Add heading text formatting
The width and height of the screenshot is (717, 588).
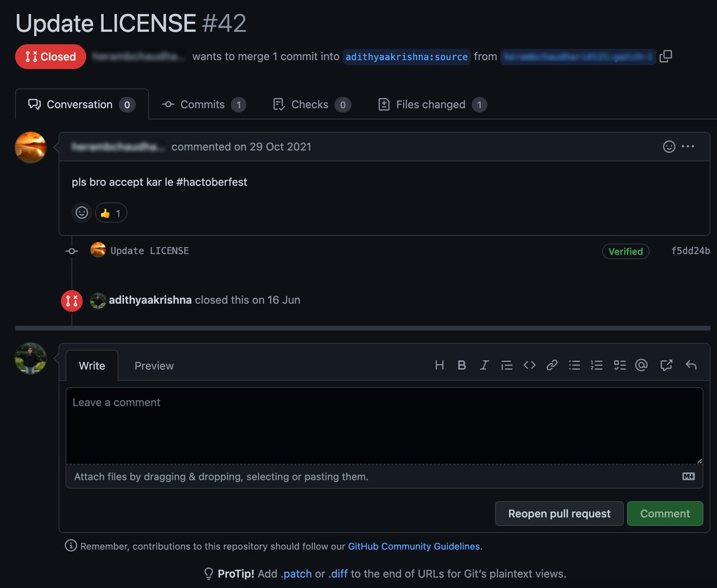[439, 365]
